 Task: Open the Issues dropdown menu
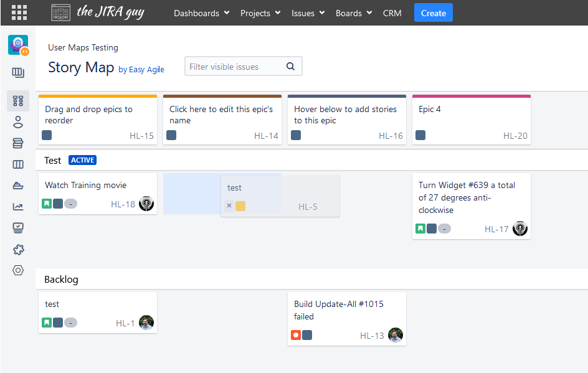pyautogui.click(x=308, y=13)
